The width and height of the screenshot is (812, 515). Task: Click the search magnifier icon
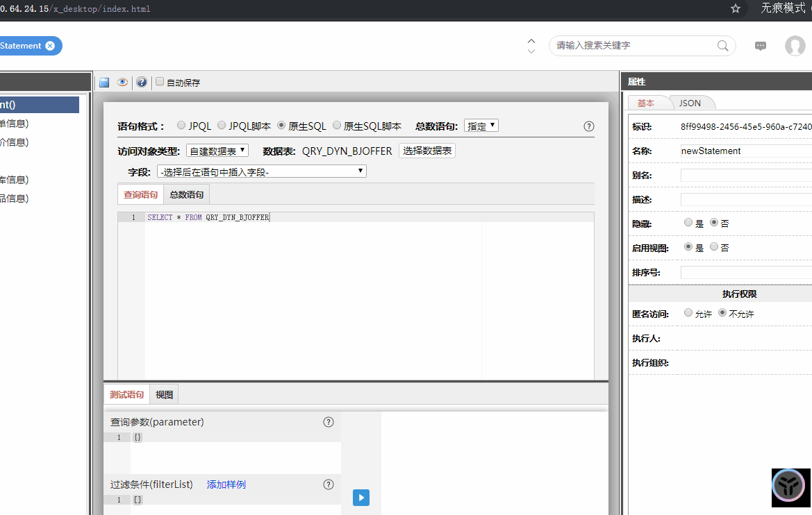(x=723, y=46)
